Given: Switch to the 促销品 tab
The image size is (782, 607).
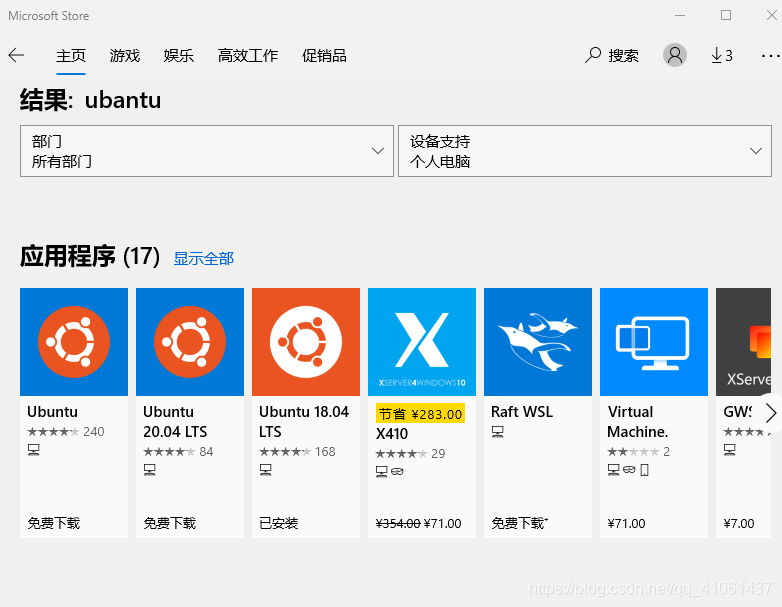Looking at the screenshot, I should (x=324, y=55).
